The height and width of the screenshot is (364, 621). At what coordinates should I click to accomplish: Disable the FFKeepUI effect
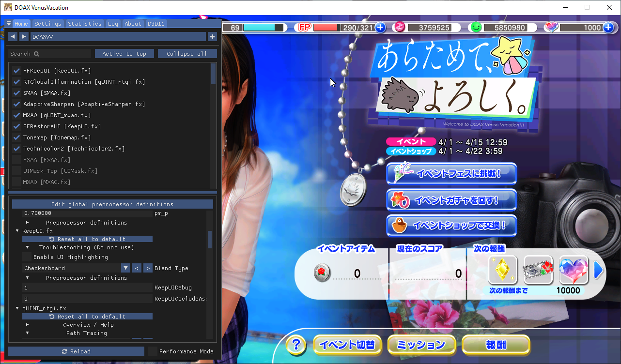point(17,71)
